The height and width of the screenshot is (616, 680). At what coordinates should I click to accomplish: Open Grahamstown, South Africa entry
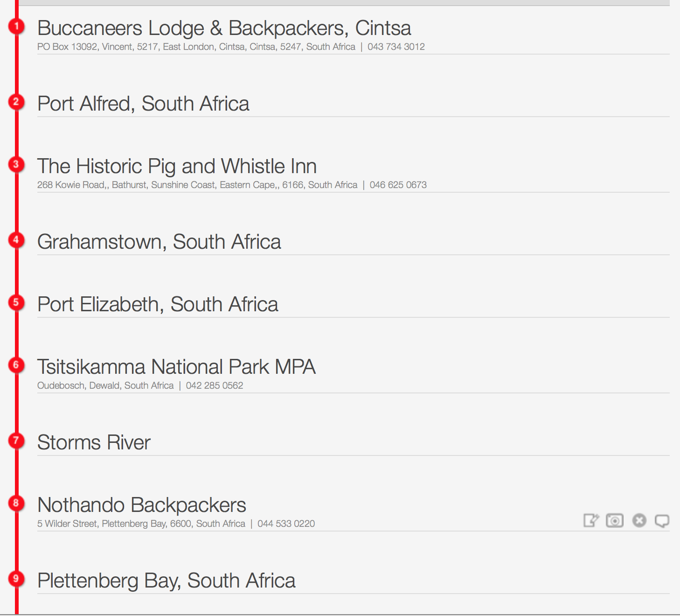point(159,242)
